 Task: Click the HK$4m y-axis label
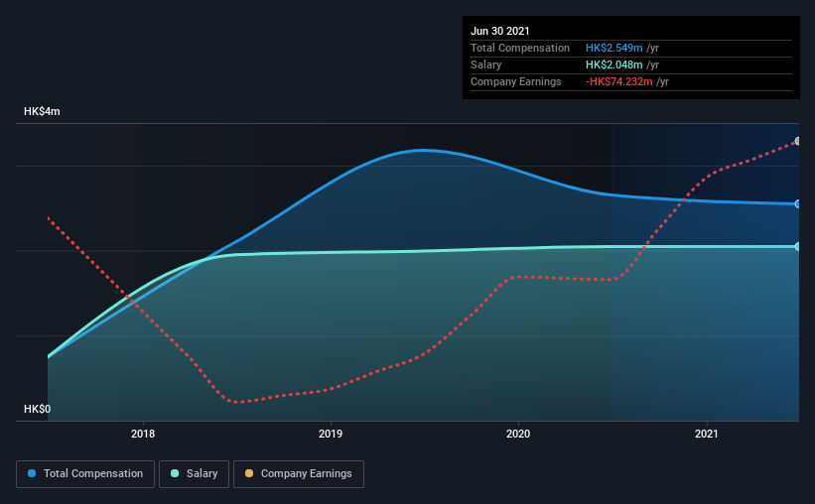pos(42,112)
